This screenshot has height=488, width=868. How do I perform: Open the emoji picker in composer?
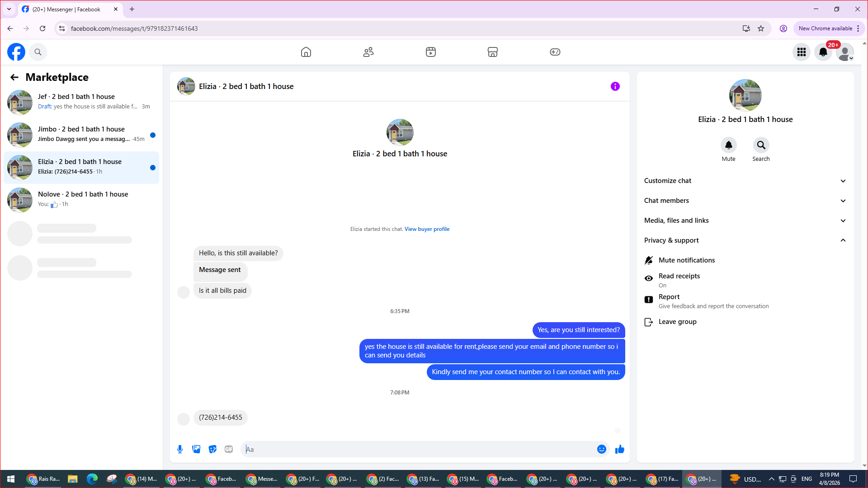[601, 449]
